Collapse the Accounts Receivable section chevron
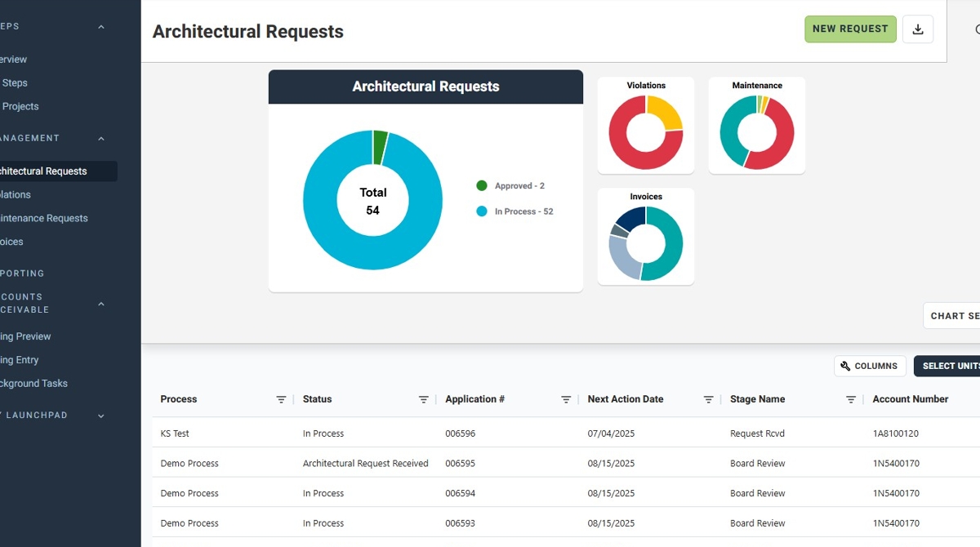This screenshot has height=547, width=980. coord(101,305)
